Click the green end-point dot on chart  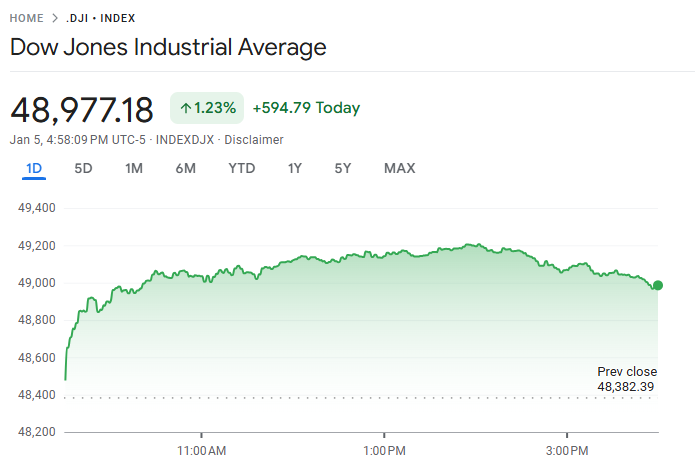(657, 286)
